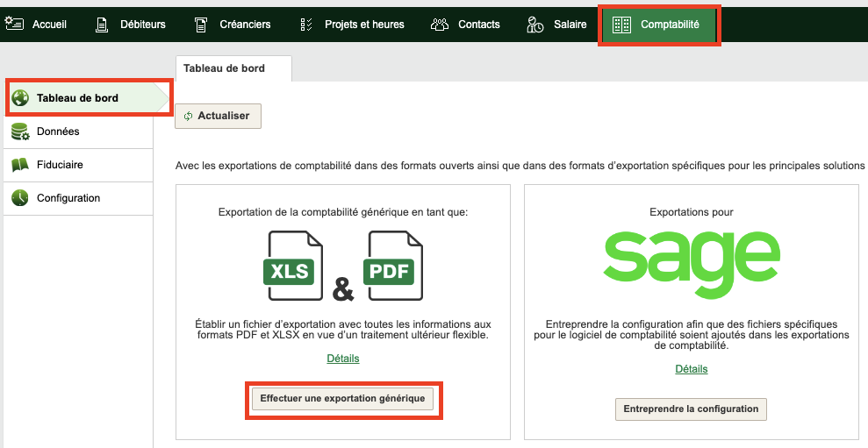Go to the Créanciers section
Viewport: 868px width, 448px height.
(245, 25)
